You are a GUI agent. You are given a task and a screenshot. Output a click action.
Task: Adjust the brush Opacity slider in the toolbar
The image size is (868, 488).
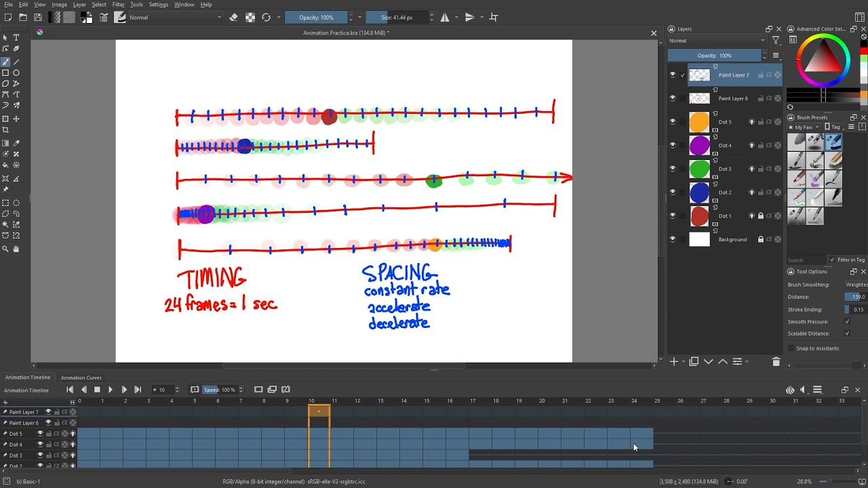pos(316,18)
